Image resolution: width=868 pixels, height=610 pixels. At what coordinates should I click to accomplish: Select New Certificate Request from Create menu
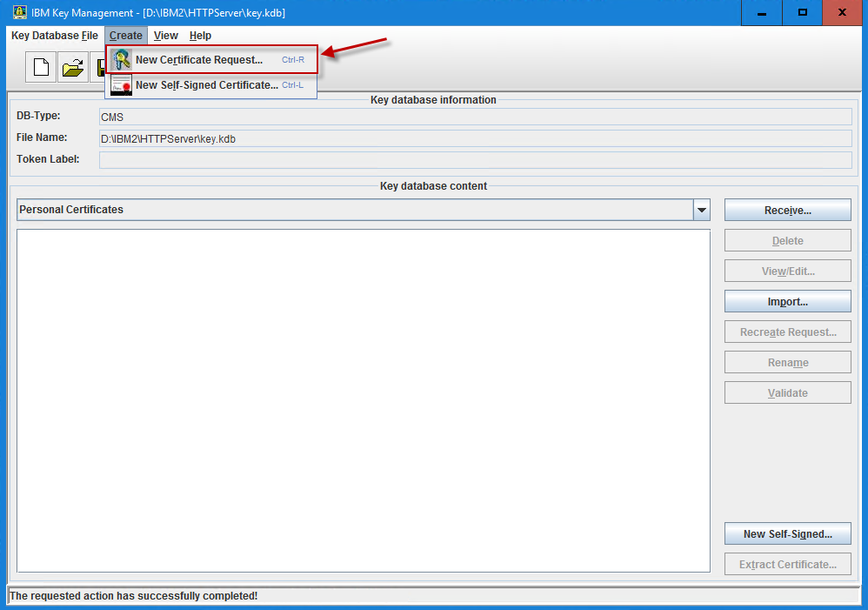pos(199,60)
